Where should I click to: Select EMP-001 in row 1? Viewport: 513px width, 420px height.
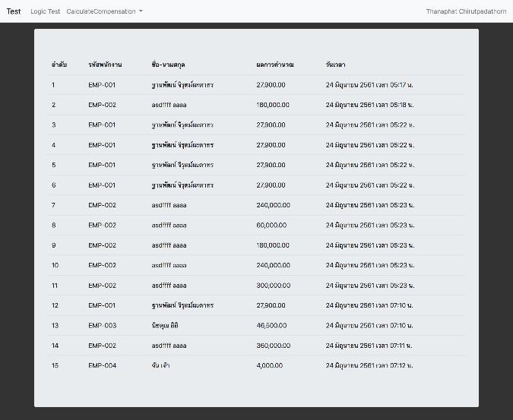pos(102,85)
